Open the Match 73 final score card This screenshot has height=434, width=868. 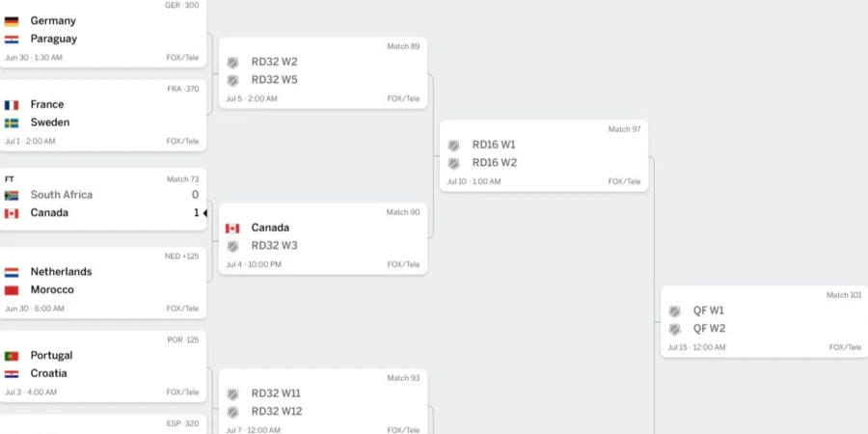click(x=103, y=200)
